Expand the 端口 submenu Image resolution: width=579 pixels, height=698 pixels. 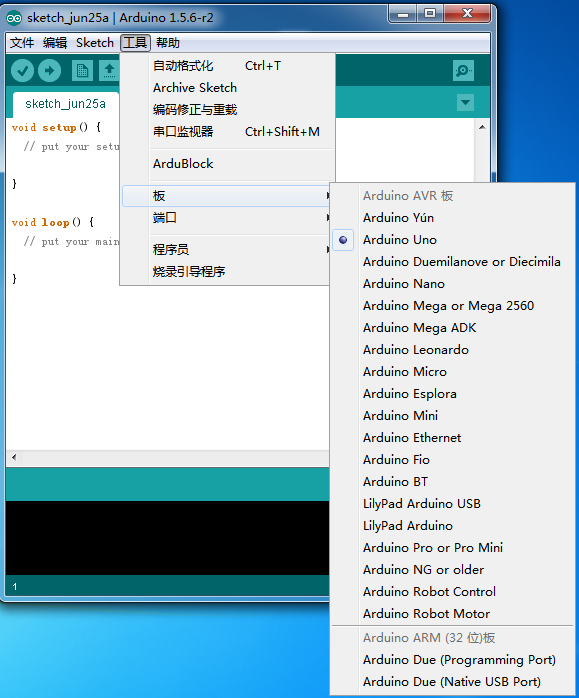(x=226, y=218)
